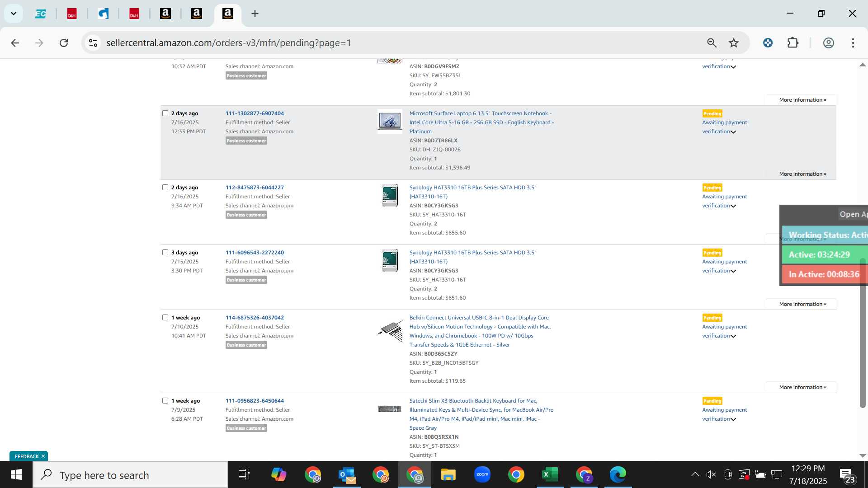Click the FEEDBACK button
Viewport: 868px width, 488px height.
click(27, 456)
